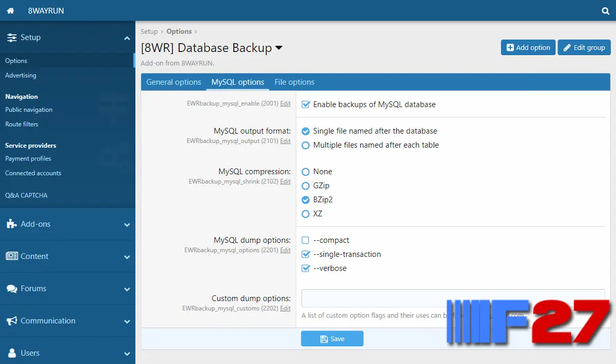
Task: Switch to the File options tab
Action: point(294,82)
